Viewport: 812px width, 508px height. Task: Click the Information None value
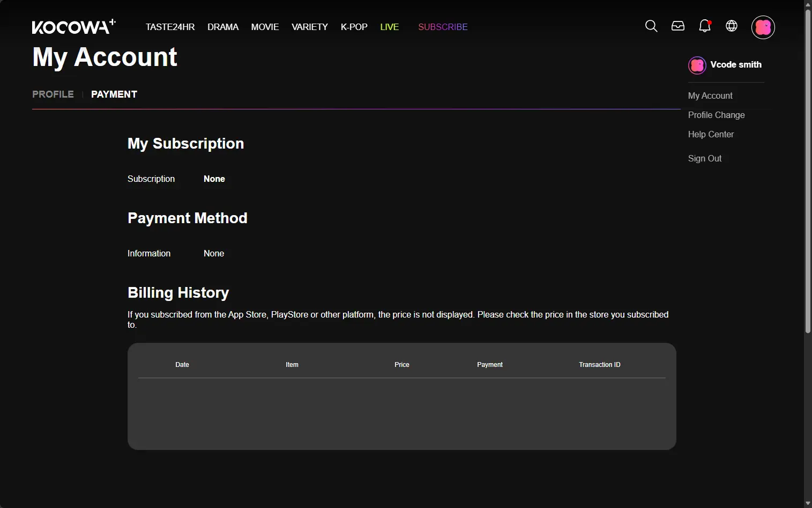point(214,253)
